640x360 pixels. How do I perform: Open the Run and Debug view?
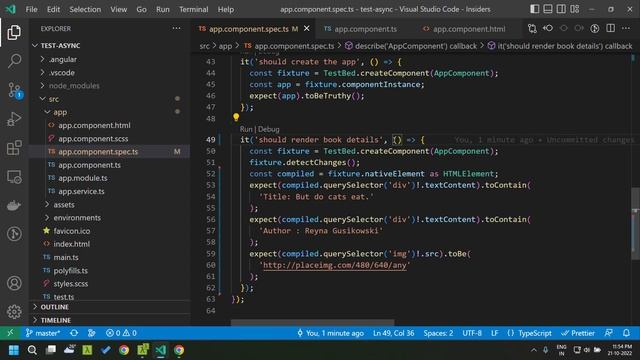tap(14, 119)
